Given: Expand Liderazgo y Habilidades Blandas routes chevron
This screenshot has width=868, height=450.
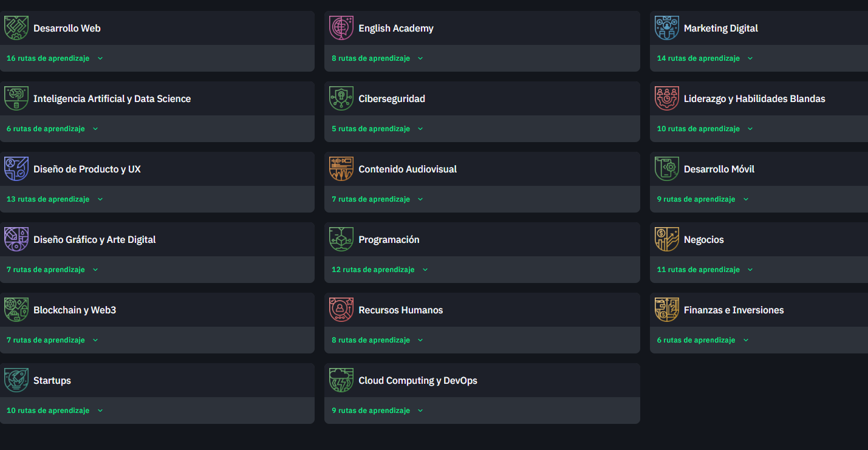Looking at the screenshot, I should [x=750, y=129].
